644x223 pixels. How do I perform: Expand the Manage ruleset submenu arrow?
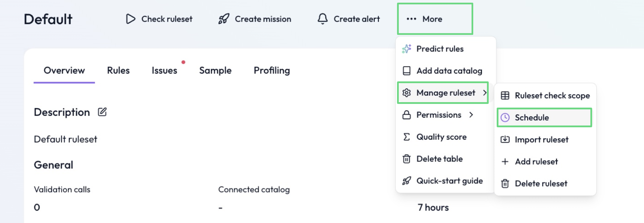485,93
